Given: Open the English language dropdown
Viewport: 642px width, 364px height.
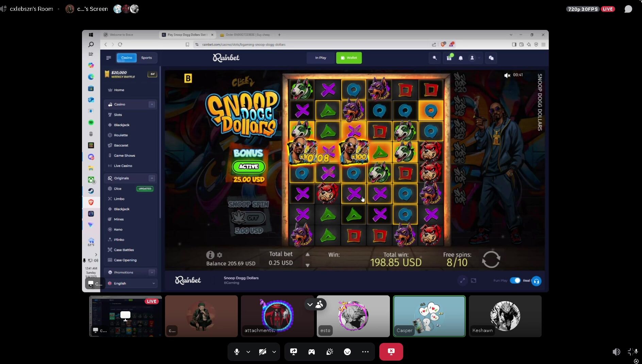Looking at the screenshot, I should click(x=131, y=283).
